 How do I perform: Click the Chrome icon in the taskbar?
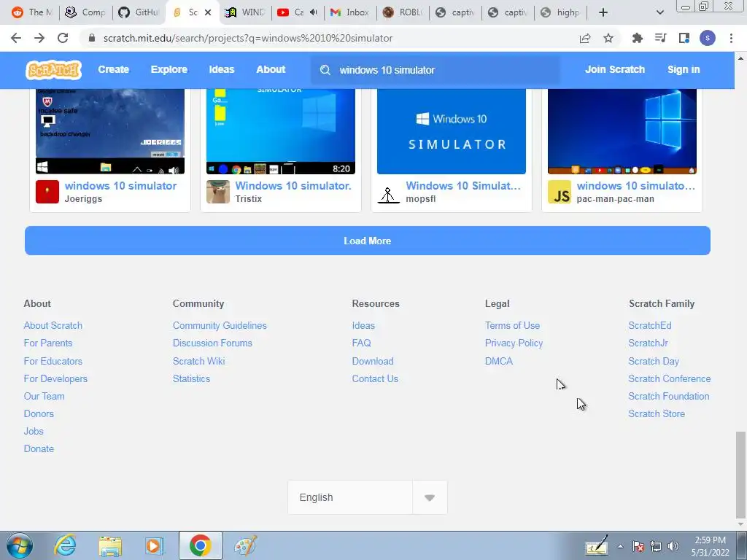[200, 545]
